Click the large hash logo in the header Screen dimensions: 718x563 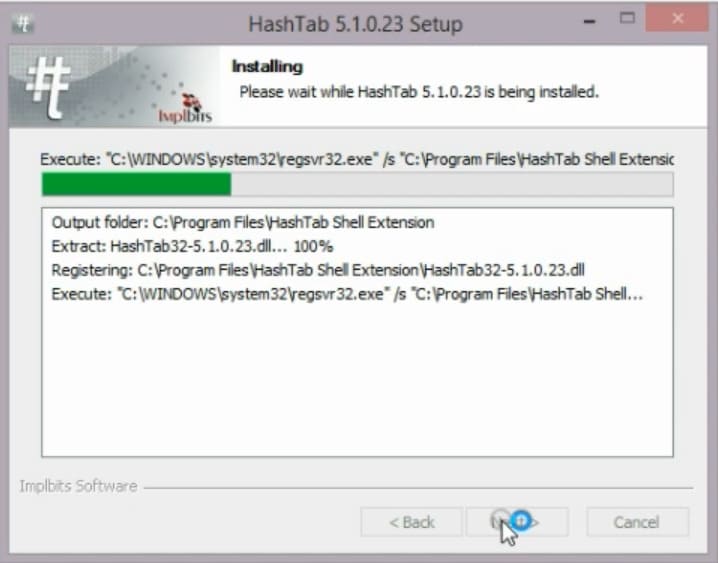[48, 88]
